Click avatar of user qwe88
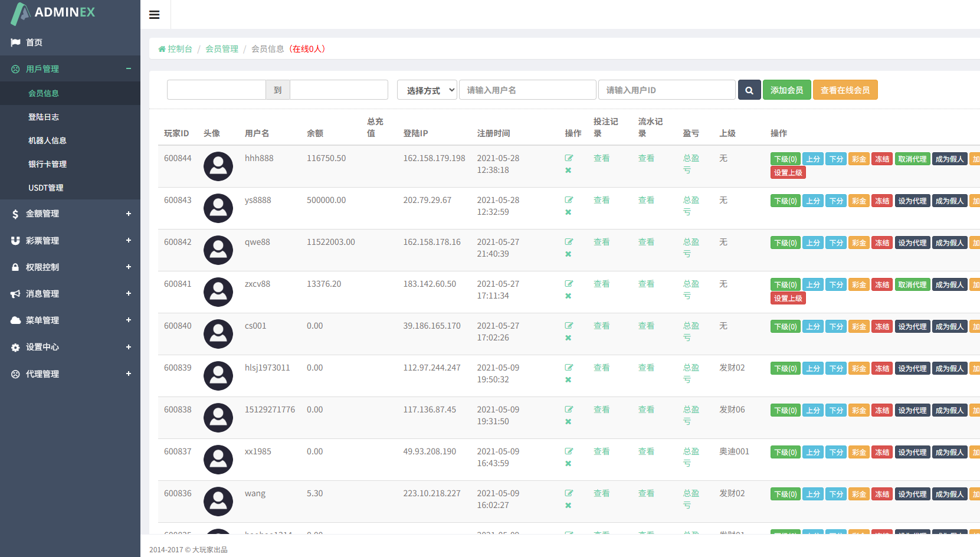Screen dimensions: 980x557 218,250
